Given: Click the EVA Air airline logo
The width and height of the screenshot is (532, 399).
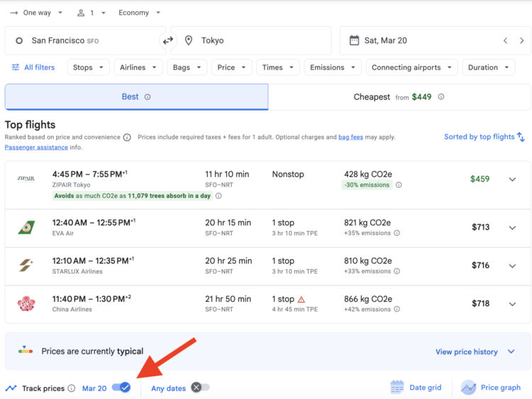Looking at the screenshot, I should pyautogui.click(x=26, y=227).
